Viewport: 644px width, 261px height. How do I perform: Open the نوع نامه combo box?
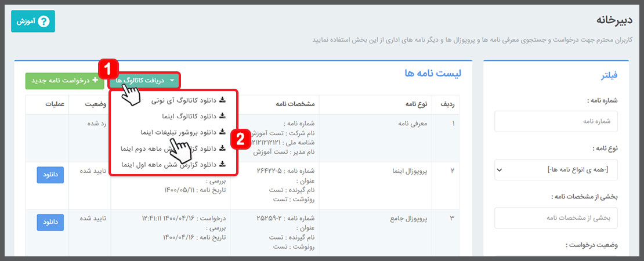coord(556,170)
